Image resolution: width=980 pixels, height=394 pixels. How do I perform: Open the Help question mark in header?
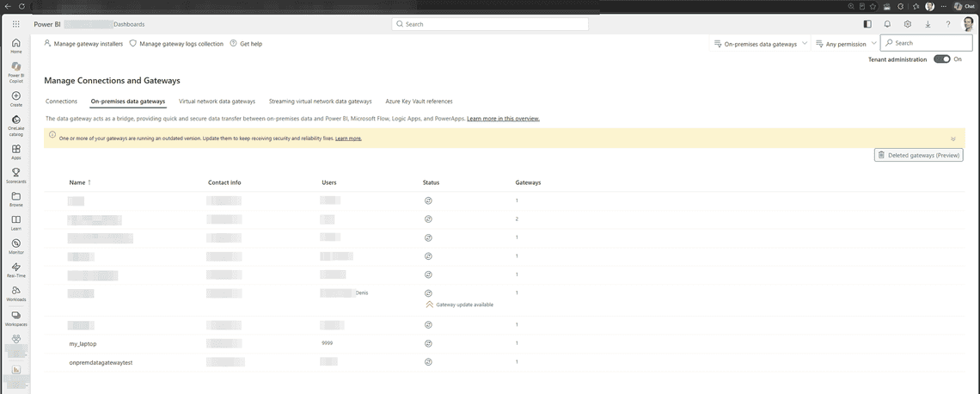point(948,24)
